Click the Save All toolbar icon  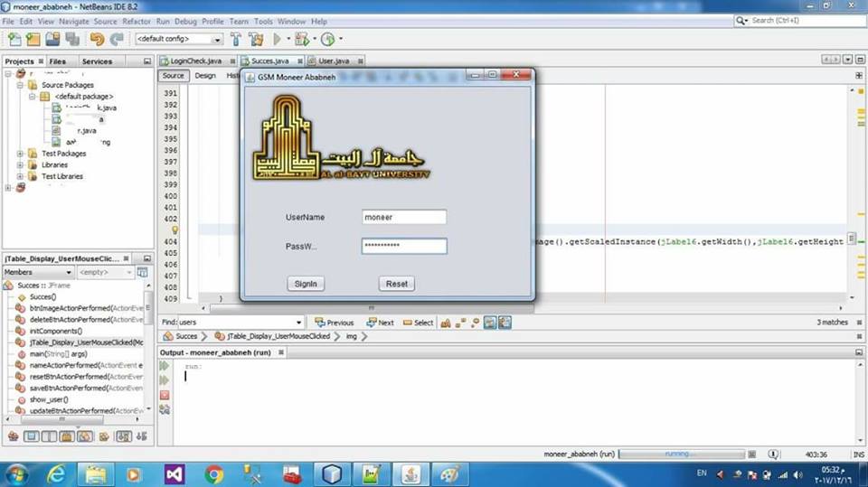click(x=71, y=39)
